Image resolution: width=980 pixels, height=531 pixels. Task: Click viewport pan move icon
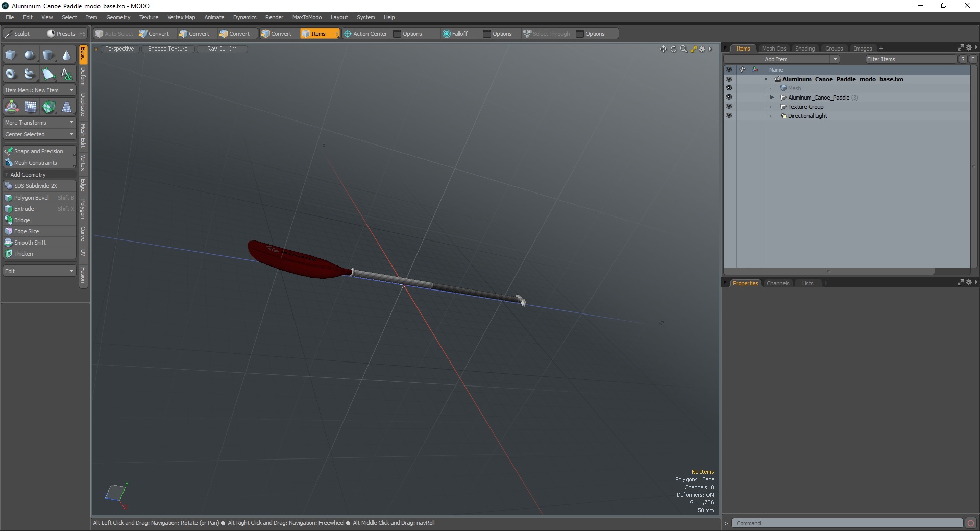[663, 49]
